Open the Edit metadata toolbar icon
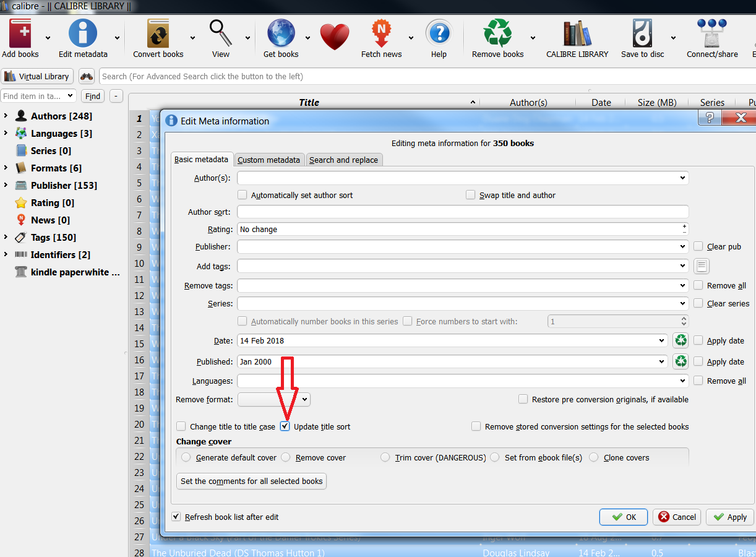The image size is (756, 557). click(x=83, y=33)
